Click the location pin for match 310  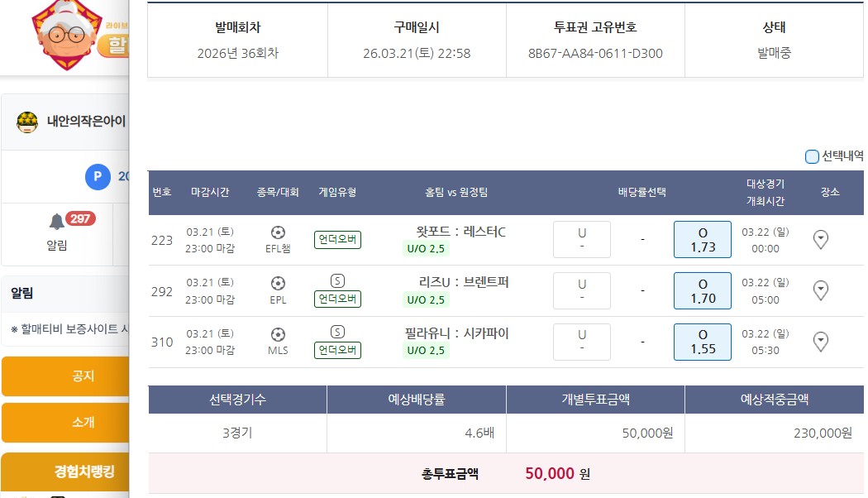click(820, 342)
